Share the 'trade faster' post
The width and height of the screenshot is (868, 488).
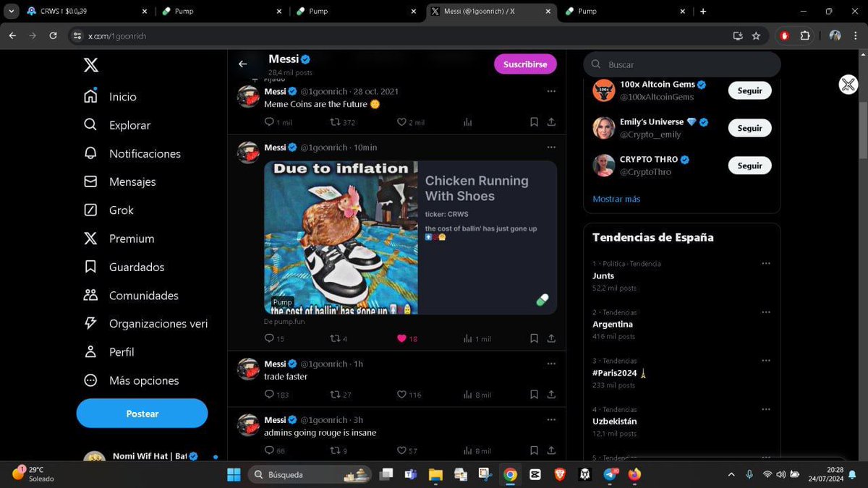click(x=551, y=395)
